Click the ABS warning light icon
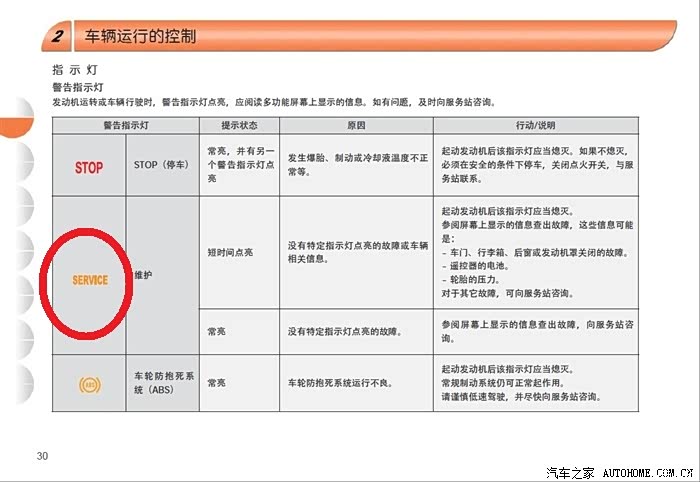The height and width of the screenshot is (482, 700). (x=90, y=384)
